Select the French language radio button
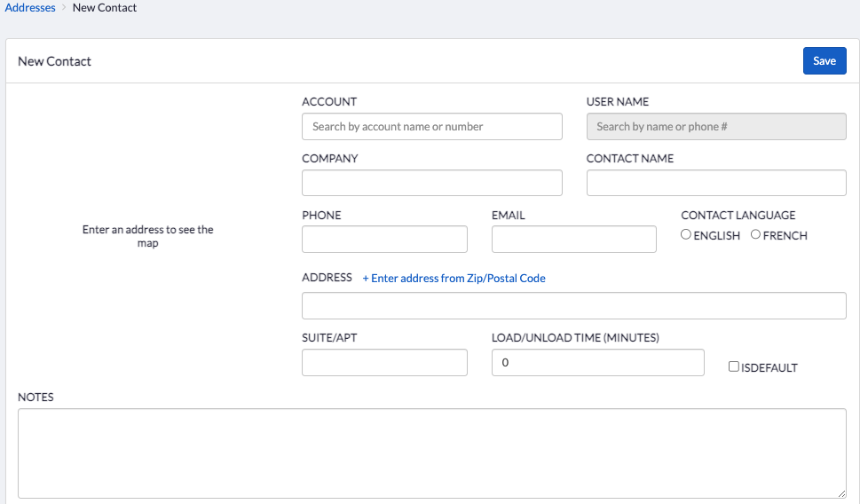The width and height of the screenshot is (860, 504). 756,235
